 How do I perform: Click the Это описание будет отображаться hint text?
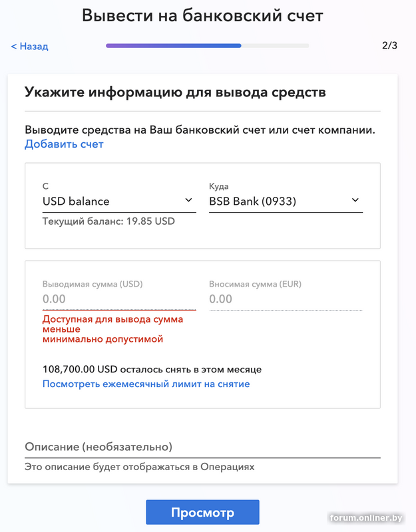[140, 467]
